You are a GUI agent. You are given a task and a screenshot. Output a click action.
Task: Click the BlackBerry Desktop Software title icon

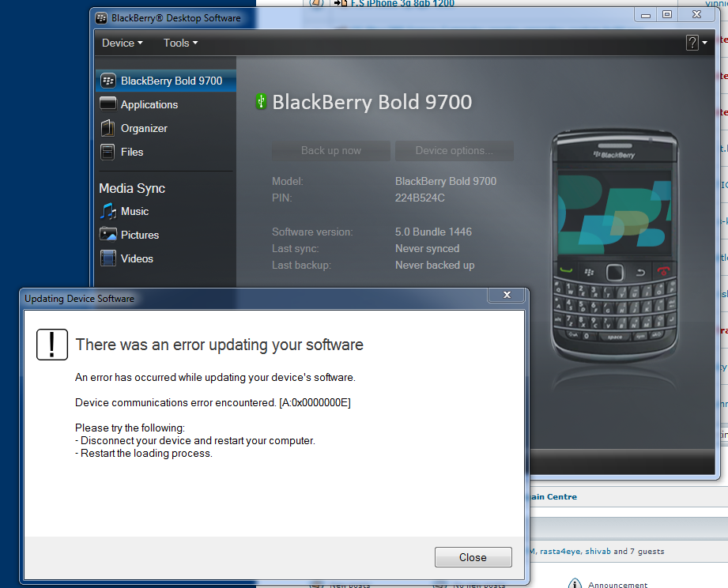pyautogui.click(x=101, y=18)
